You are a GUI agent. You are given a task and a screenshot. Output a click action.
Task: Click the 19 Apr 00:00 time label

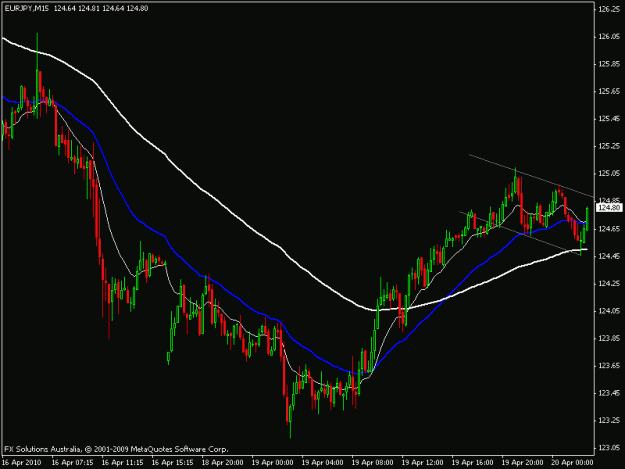[x=273, y=463]
